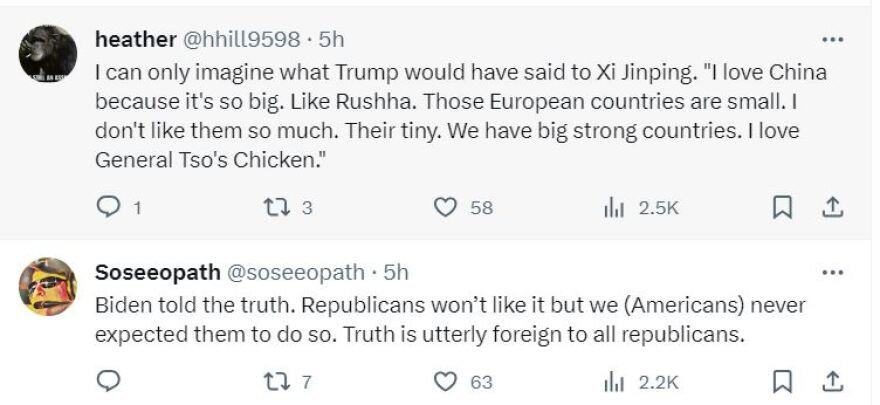Screen dimensions: 880x405
Task: Bookmark Soseeopath's tweet
Action: point(783,381)
